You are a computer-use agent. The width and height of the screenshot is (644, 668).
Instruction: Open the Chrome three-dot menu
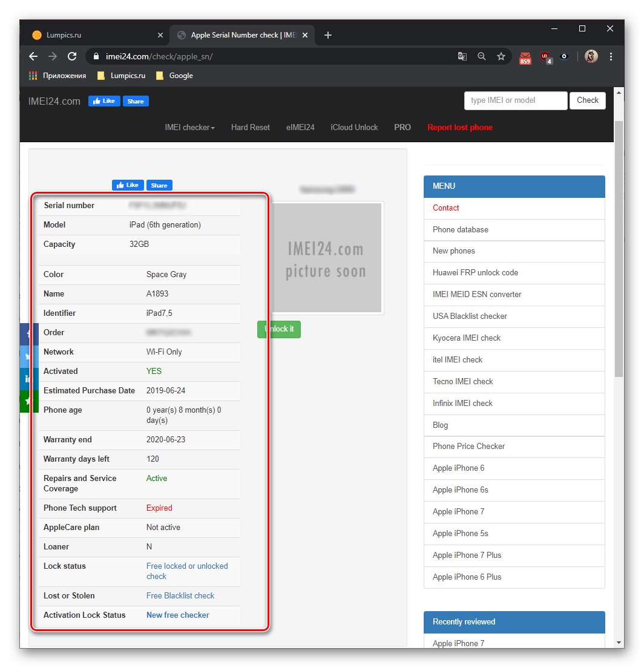click(611, 56)
